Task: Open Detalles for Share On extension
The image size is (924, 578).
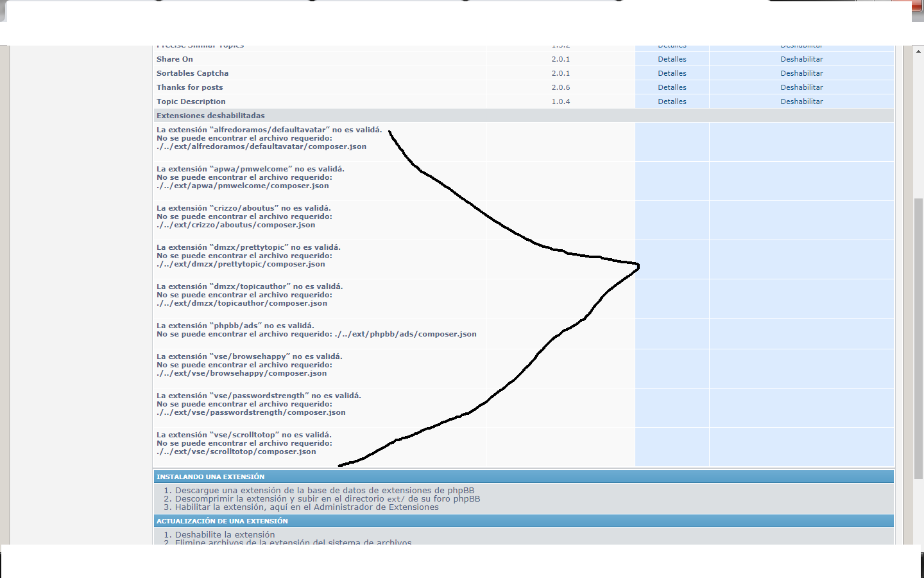Action: 672,59
